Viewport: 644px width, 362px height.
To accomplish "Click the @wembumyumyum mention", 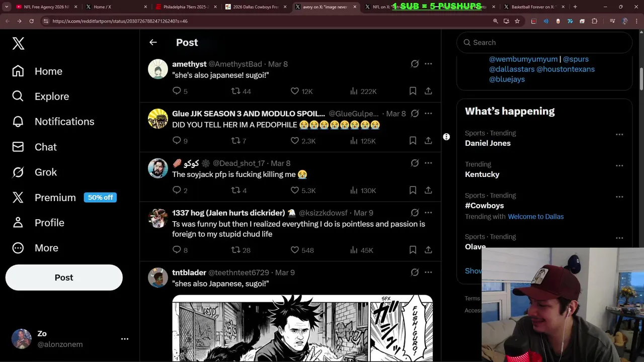I will point(523,59).
